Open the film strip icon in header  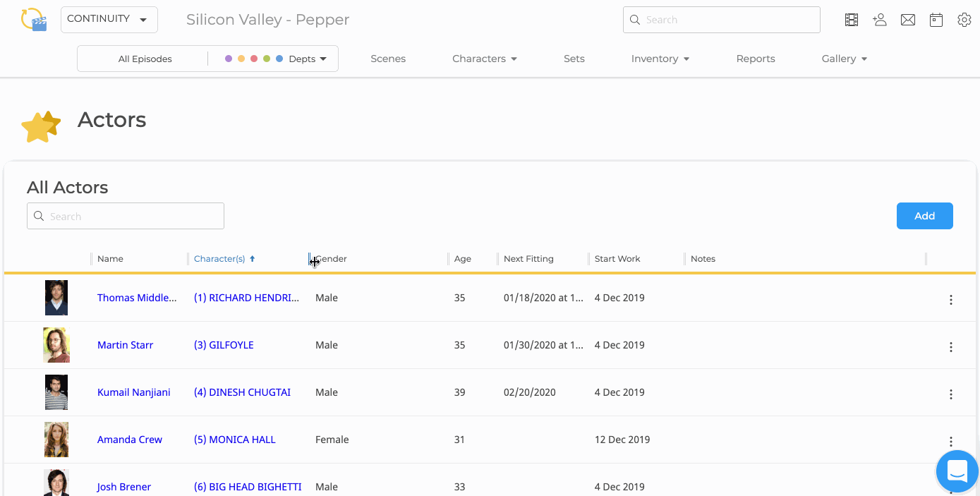pos(852,20)
